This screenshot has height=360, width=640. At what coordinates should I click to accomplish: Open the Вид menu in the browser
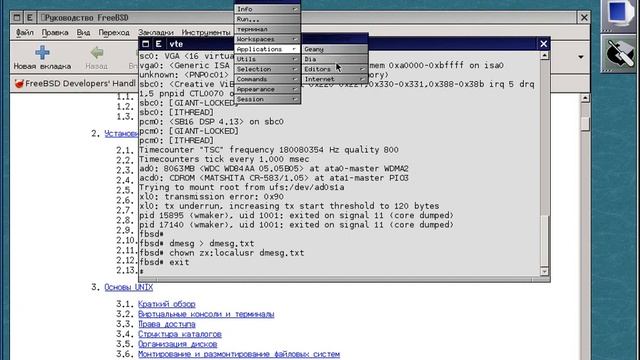click(x=83, y=32)
